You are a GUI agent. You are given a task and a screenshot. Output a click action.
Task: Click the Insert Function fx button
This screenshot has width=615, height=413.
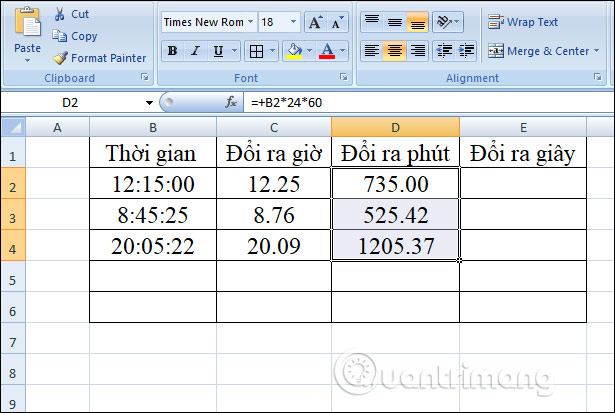click(231, 102)
